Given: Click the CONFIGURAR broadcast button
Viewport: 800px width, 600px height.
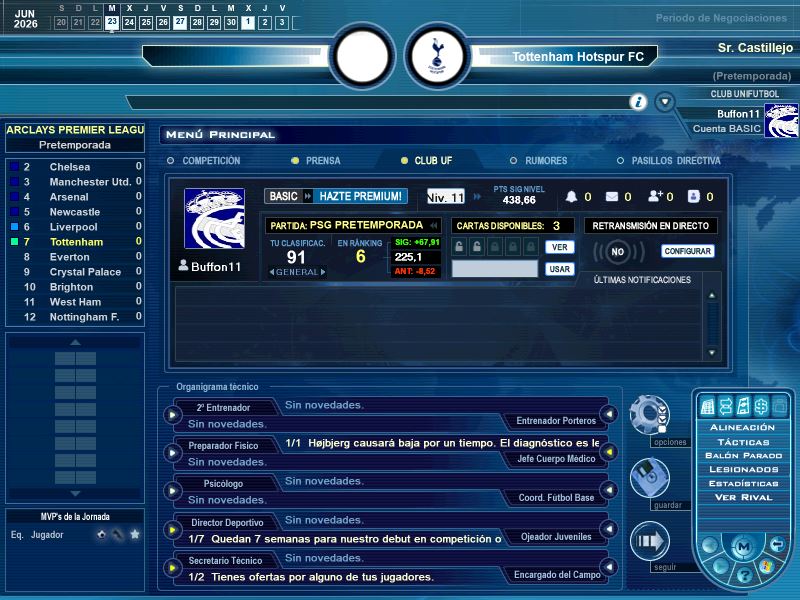Looking at the screenshot, I should click(687, 251).
